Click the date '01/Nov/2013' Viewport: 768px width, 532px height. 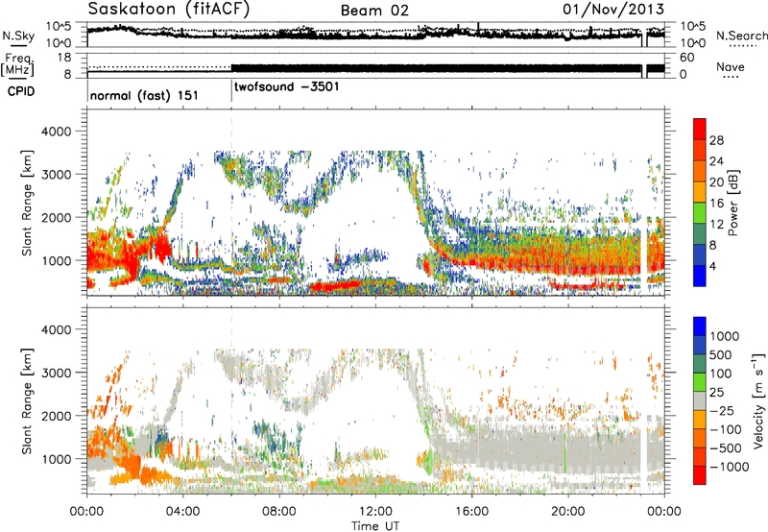coord(613,9)
